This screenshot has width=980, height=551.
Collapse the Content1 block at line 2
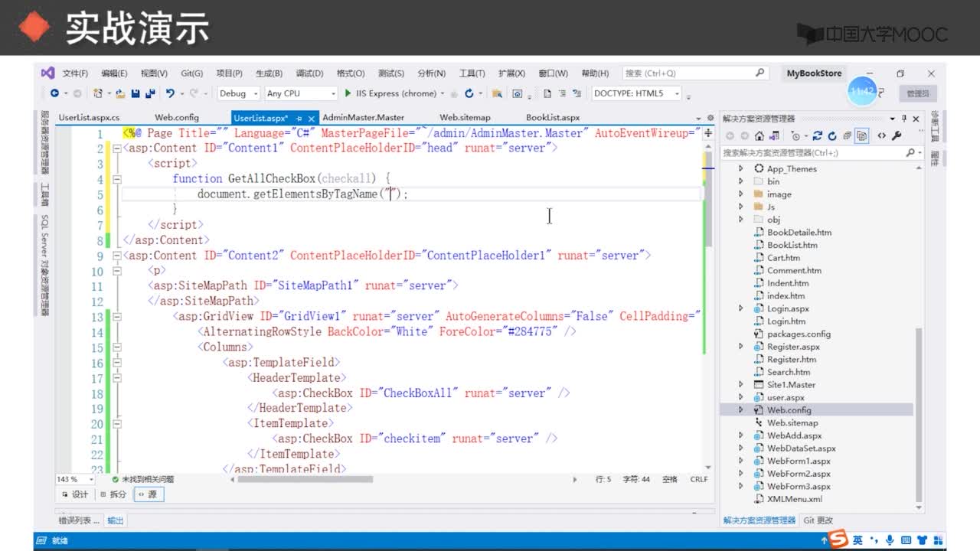point(116,148)
